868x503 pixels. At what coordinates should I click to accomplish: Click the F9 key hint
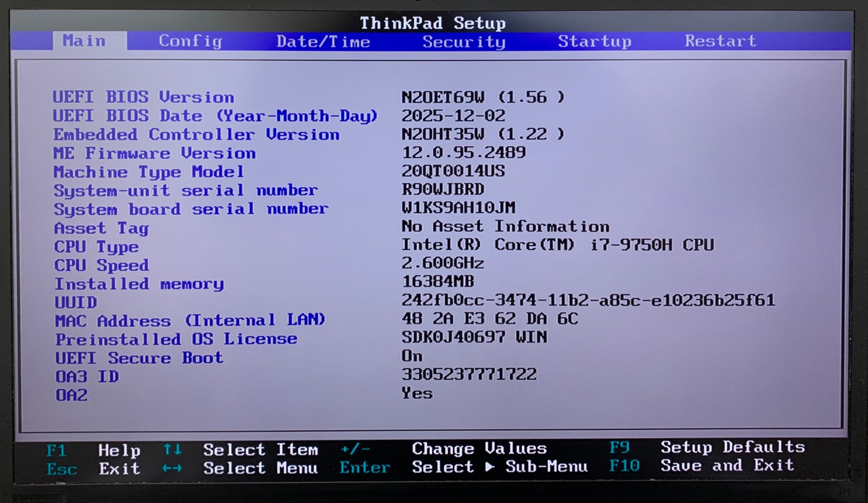pyautogui.click(x=620, y=448)
